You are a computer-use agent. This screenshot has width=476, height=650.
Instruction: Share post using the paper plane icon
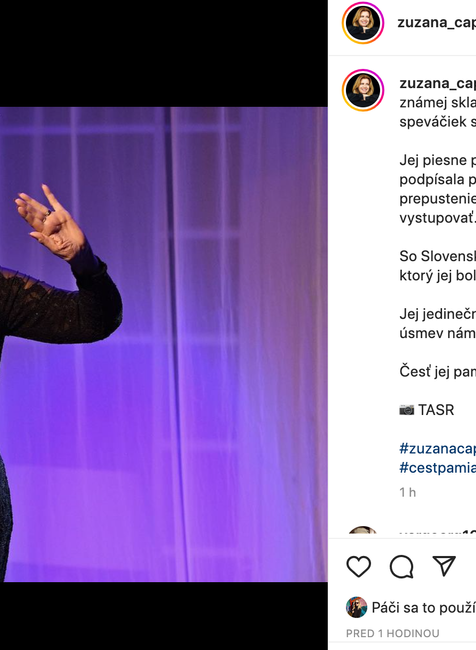coord(444,565)
